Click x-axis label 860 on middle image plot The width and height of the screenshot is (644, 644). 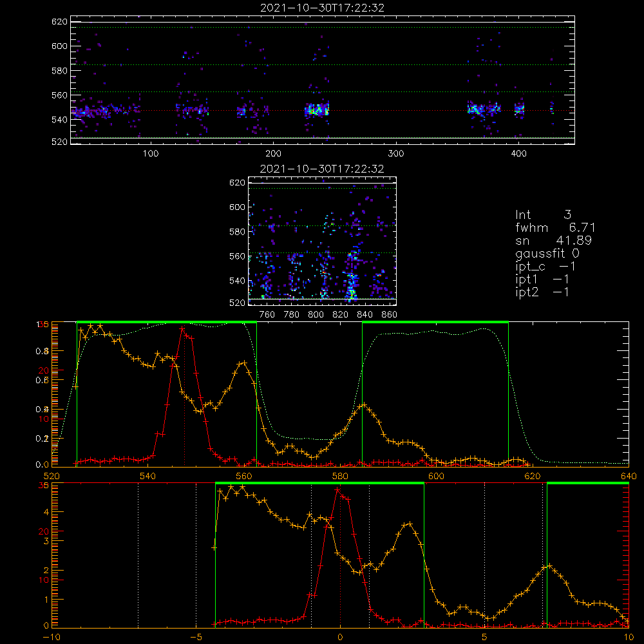click(x=390, y=315)
